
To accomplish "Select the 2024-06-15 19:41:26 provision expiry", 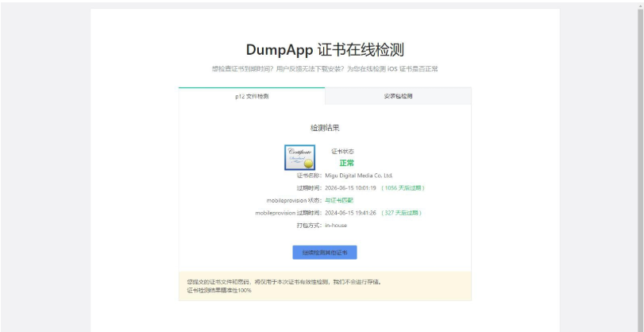I will [350, 213].
